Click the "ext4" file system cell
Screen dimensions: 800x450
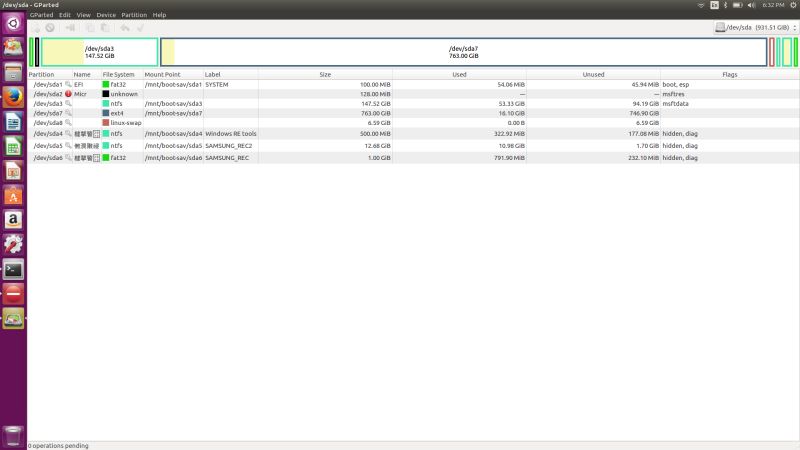(x=117, y=113)
